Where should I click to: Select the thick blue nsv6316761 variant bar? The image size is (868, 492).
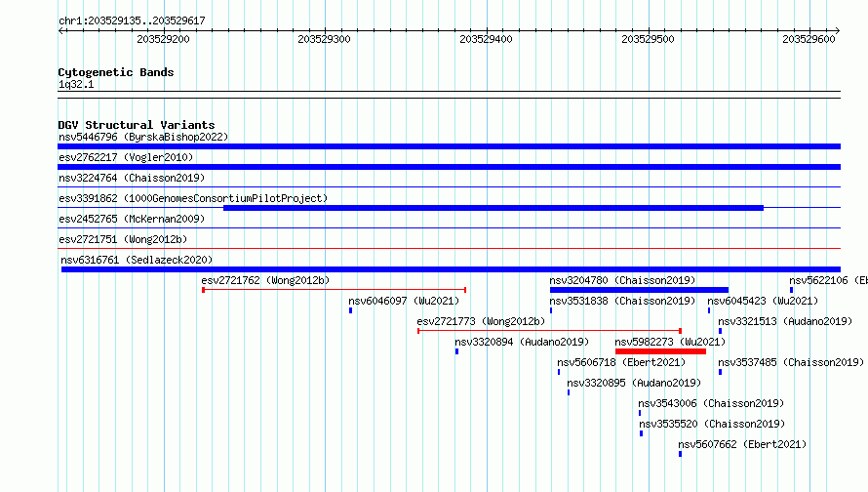(451, 269)
